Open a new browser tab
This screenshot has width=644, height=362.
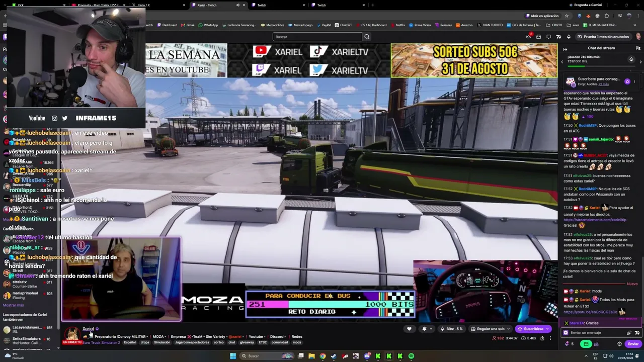(372, 5)
